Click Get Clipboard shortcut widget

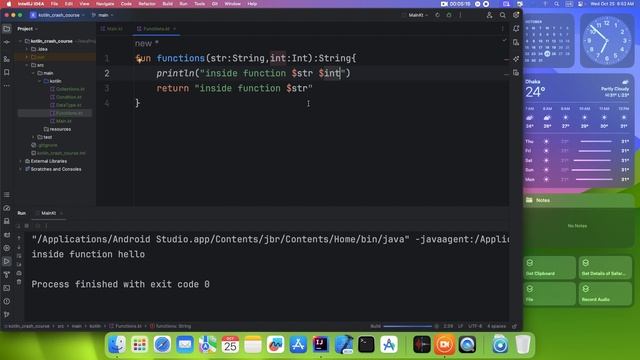[549, 268]
